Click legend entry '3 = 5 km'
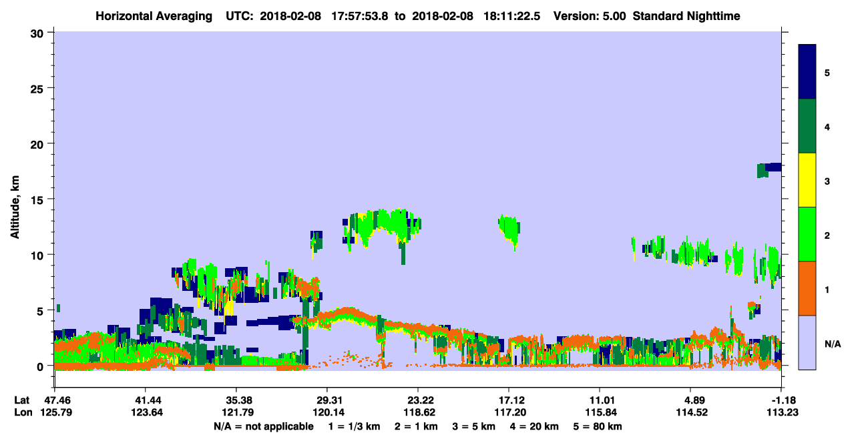 (473, 426)
